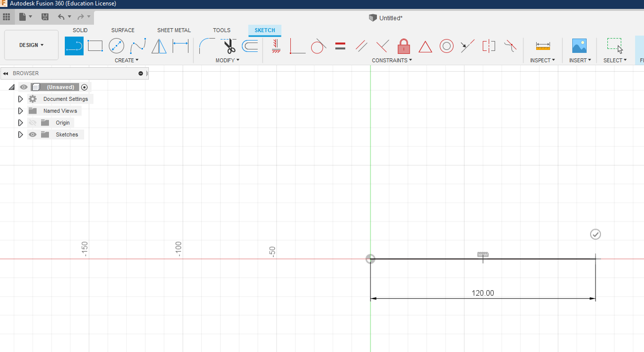
Task: Click the 2-Point Rectangle sketch tool
Action: point(95,46)
